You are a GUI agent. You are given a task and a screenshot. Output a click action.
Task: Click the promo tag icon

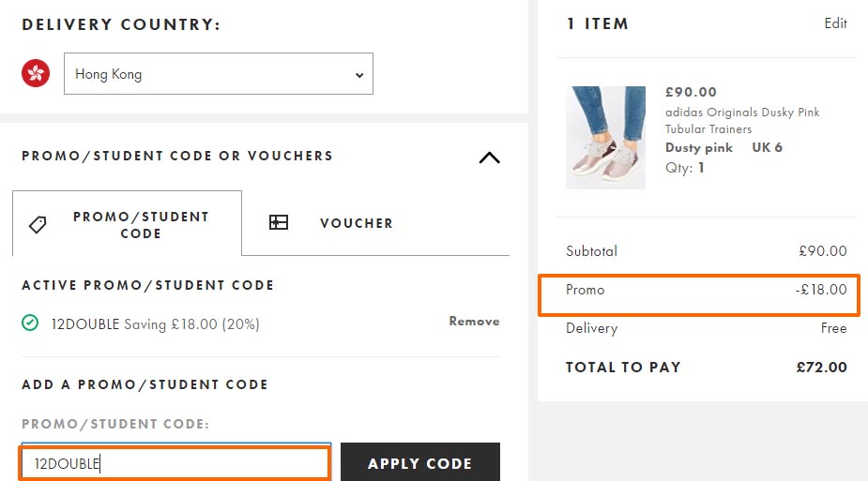point(38,224)
